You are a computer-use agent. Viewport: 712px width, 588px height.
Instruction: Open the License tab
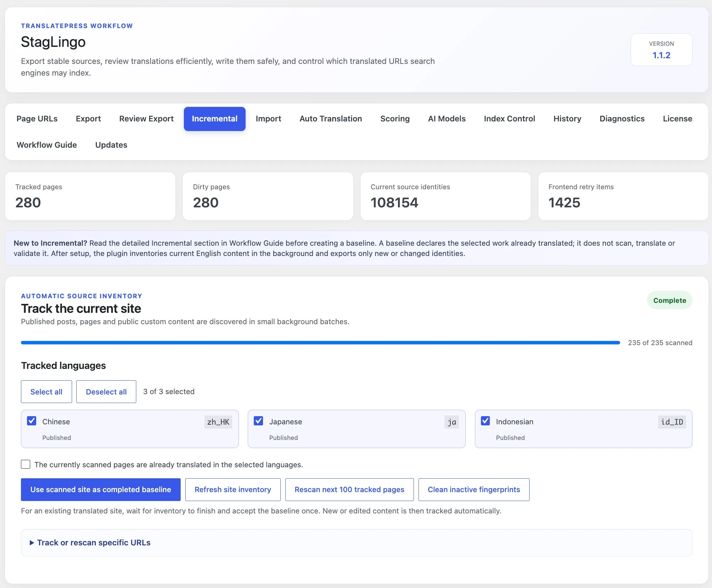click(677, 119)
